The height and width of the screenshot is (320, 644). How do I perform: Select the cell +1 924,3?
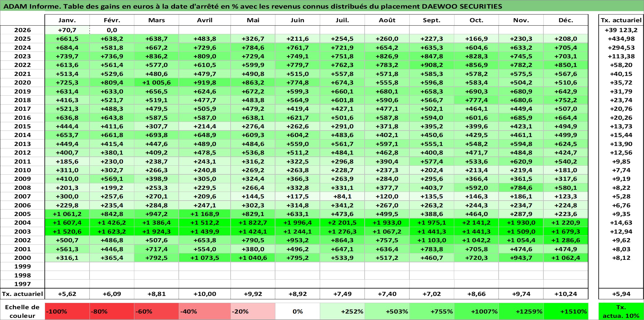[x=157, y=231]
